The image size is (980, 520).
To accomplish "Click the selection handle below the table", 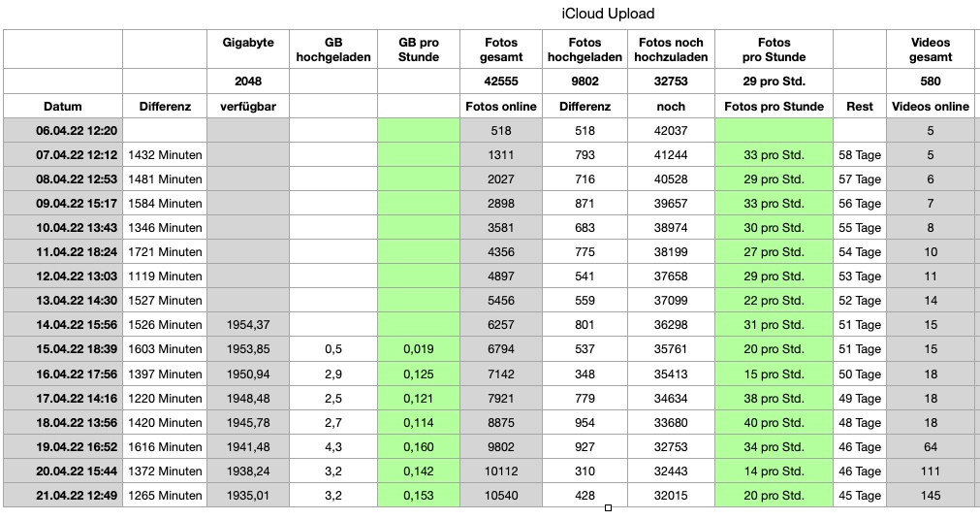I will click(608, 507).
